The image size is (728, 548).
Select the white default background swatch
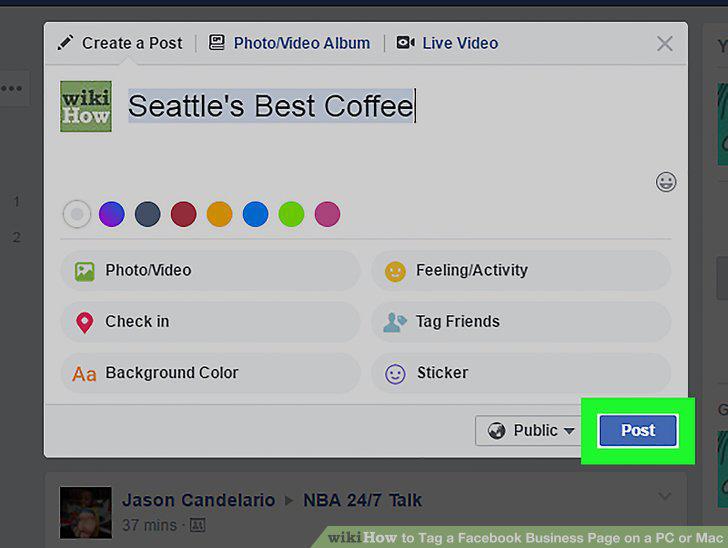[77, 214]
